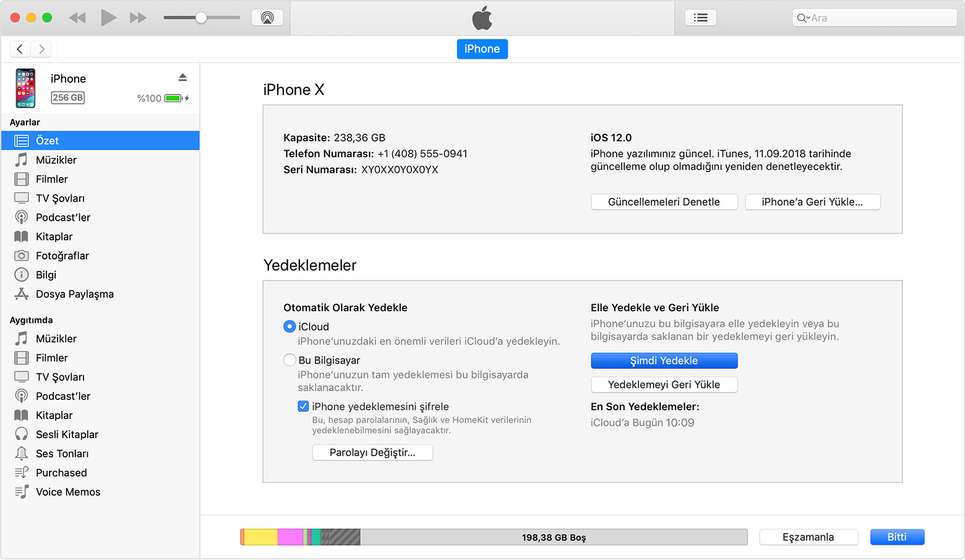Click the rewind playback button
The height and width of the screenshot is (560, 965).
[77, 18]
